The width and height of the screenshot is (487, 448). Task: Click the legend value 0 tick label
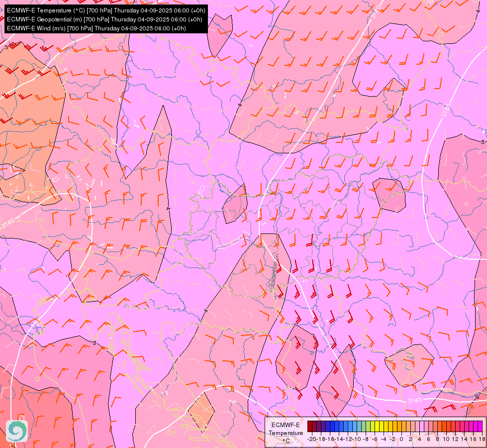[401, 439]
